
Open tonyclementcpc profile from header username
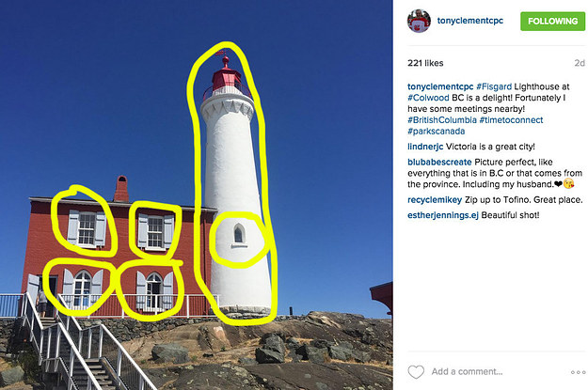470,21
